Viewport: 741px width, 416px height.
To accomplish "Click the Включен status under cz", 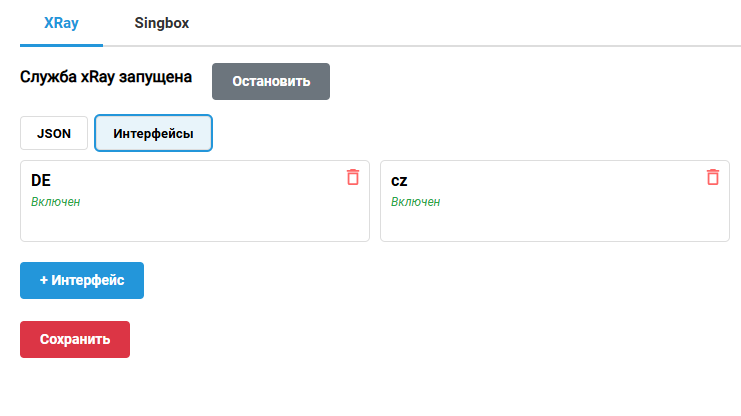I will pos(415,202).
